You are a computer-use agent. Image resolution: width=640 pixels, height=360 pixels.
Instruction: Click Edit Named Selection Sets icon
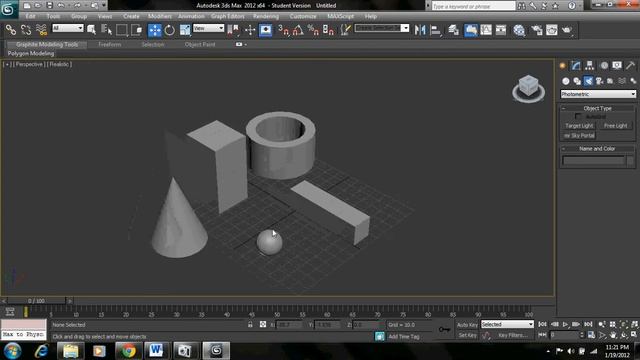tap(346, 30)
